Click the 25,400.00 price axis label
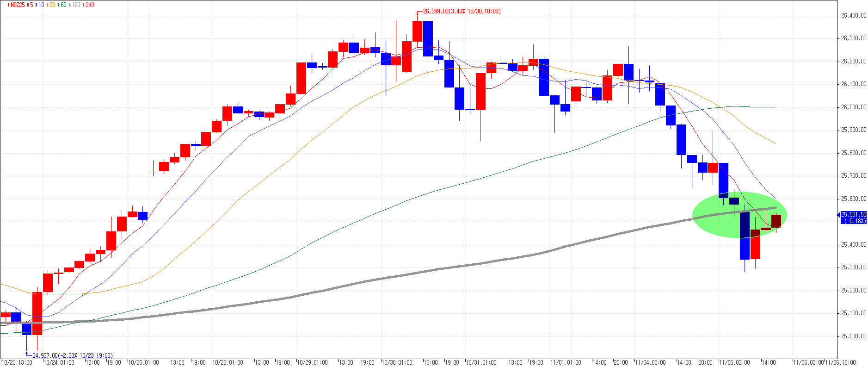Screen dimensions: 868x367 (854, 245)
